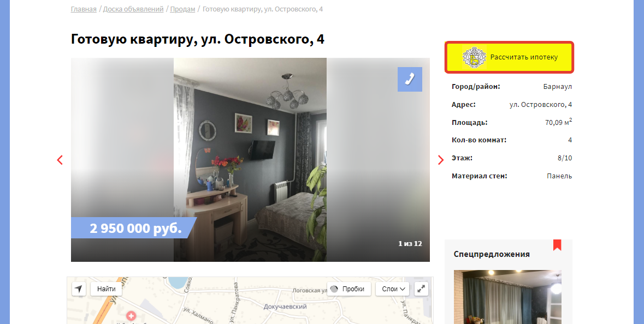
Task: Go to Главная breadcrumb link
Action: click(84, 9)
